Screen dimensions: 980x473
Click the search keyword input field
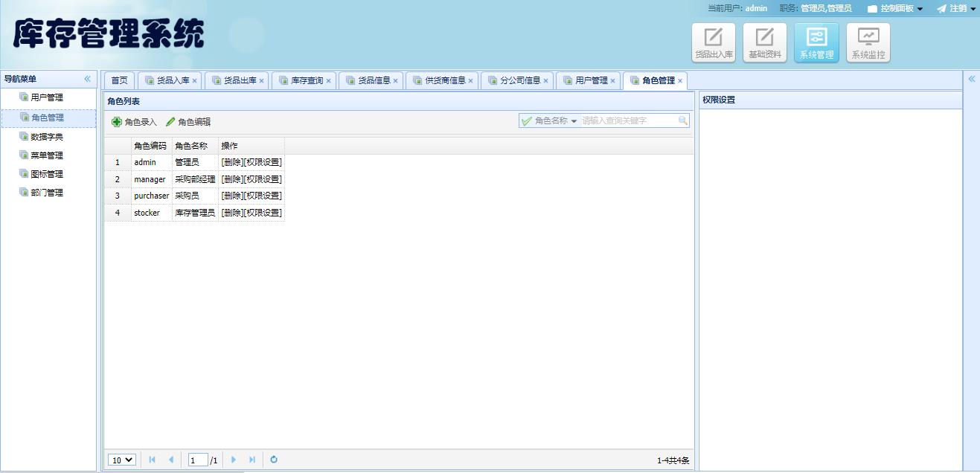(628, 120)
